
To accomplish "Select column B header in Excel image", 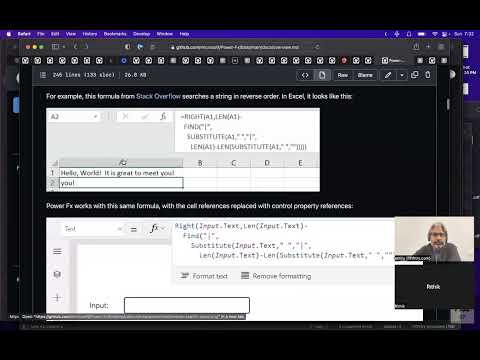I will tap(200, 163).
